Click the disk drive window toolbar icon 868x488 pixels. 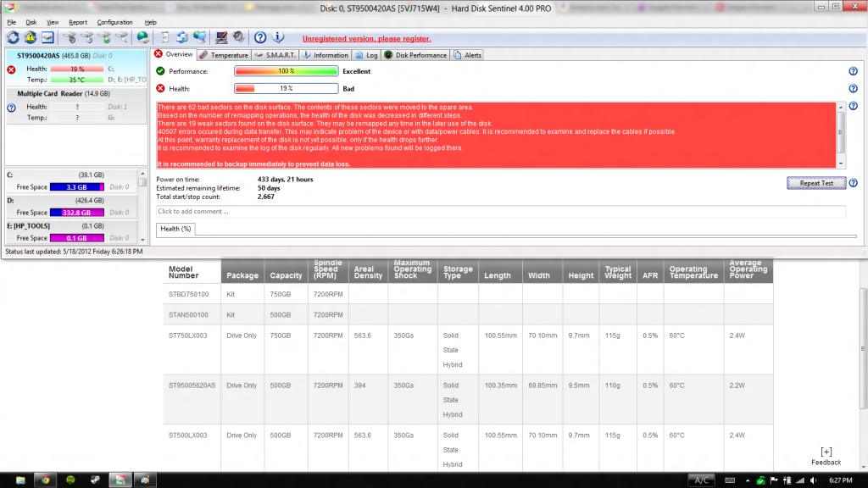pyautogui.click(x=47, y=37)
